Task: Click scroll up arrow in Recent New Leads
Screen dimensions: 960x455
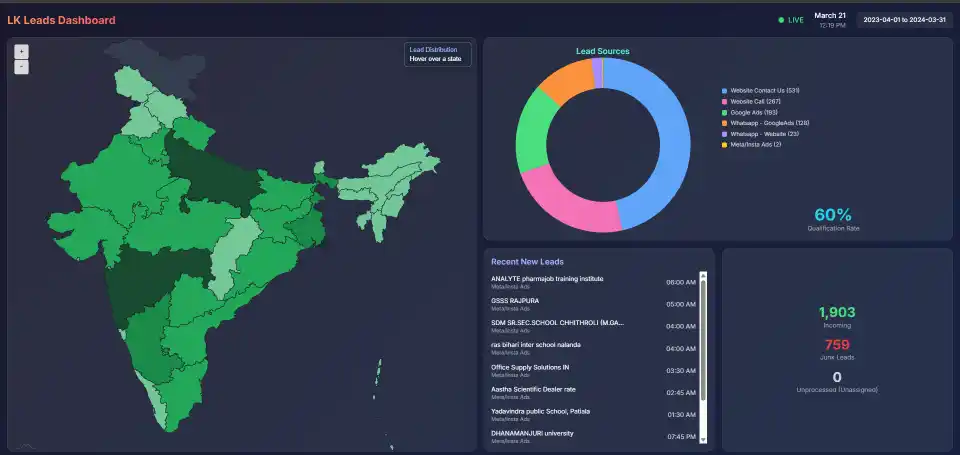Action: [703, 276]
